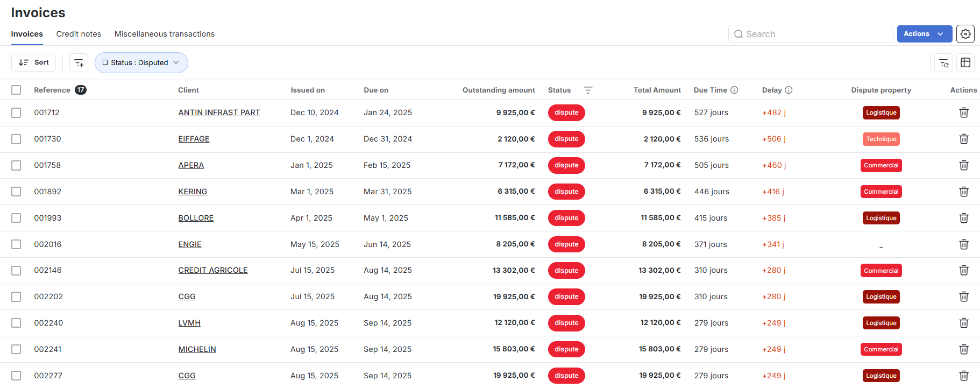
Task: Click dispute status badge for 001712
Action: pos(566,112)
